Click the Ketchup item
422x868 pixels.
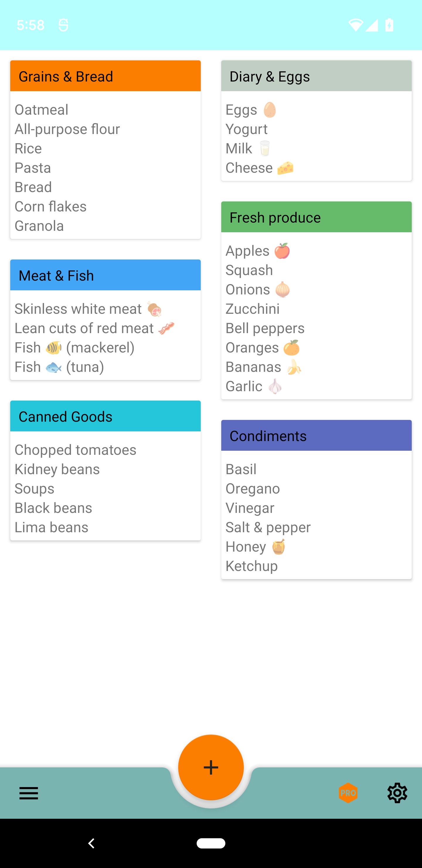pyautogui.click(x=251, y=566)
